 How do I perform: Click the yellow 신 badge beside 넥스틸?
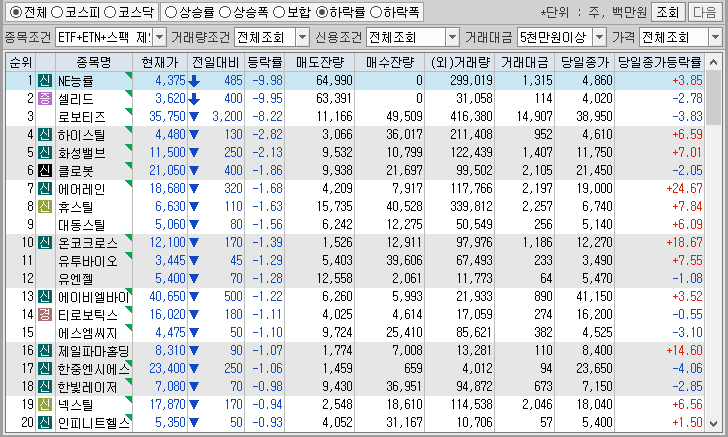45,404
